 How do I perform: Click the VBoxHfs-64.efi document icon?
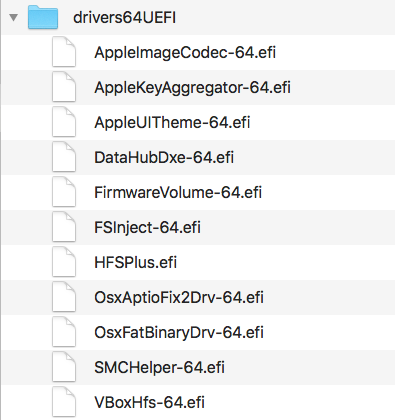pyautogui.click(x=64, y=402)
